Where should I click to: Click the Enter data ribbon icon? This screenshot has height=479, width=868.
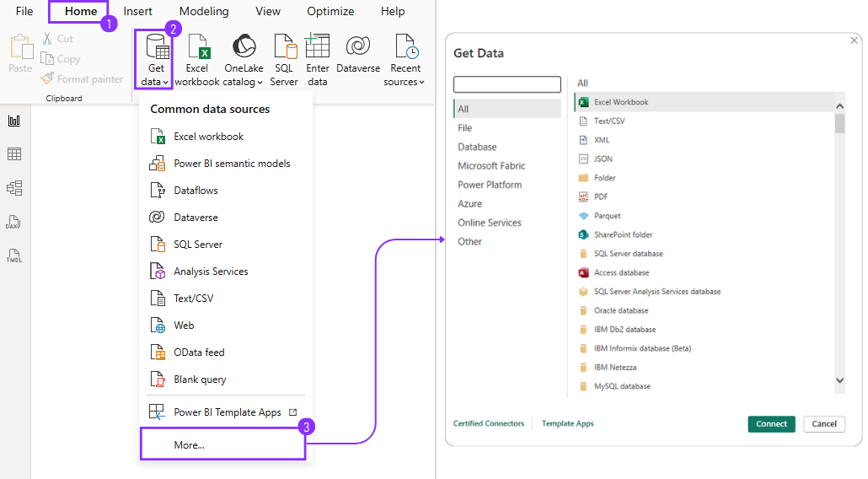tap(317, 60)
